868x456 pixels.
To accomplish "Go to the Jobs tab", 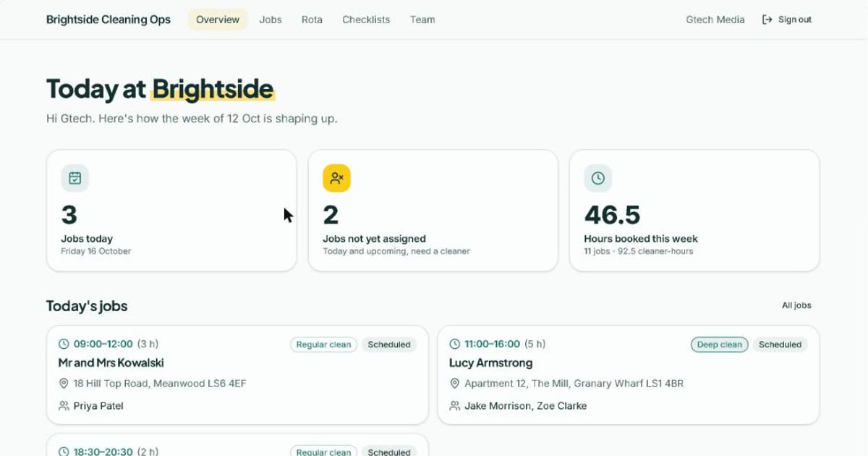I will 271,20.
